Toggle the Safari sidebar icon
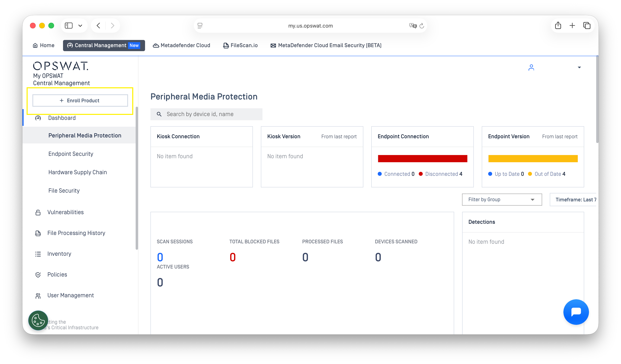Image resolution: width=621 pixels, height=364 pixels. [x=68, y=25]
